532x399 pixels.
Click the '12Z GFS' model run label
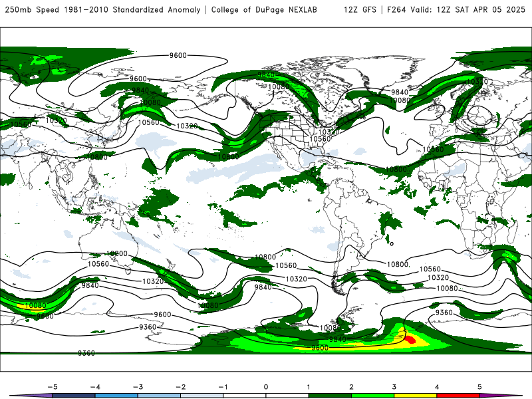coord(360,9)
